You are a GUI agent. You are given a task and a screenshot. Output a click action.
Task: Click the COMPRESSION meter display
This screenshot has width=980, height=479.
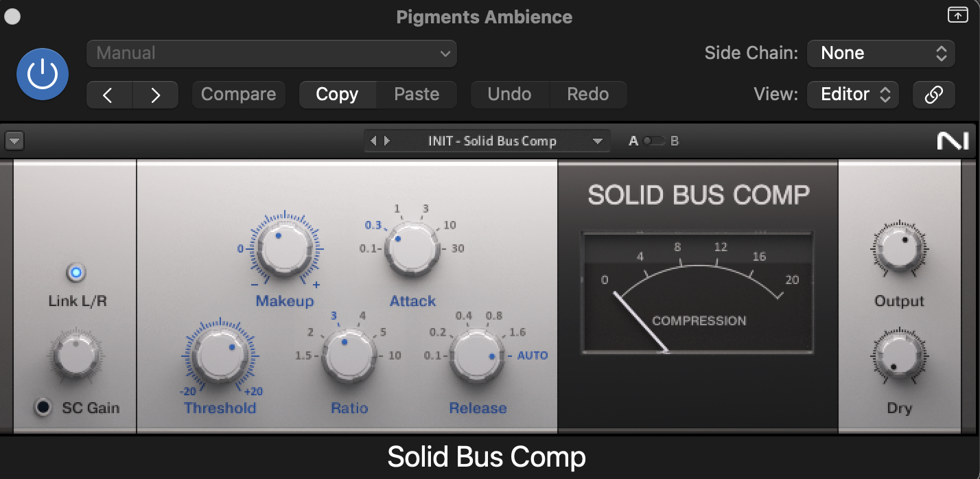click(x=698, y=292)
